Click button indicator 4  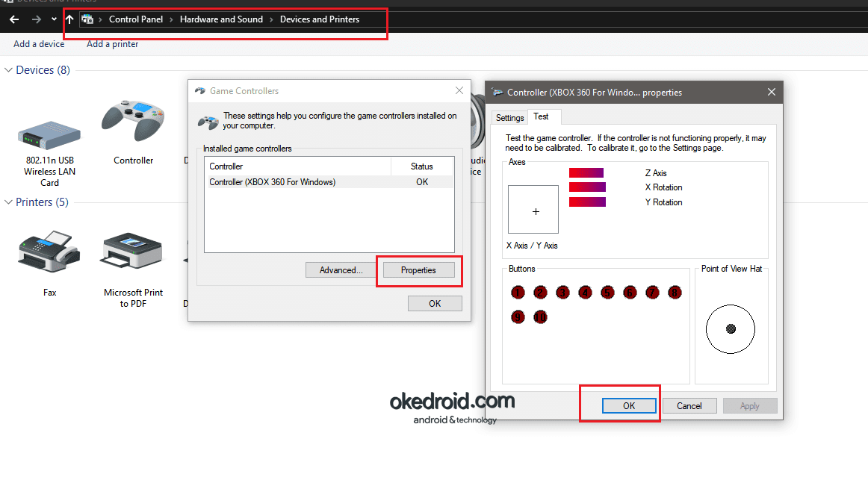pos(585,292)
